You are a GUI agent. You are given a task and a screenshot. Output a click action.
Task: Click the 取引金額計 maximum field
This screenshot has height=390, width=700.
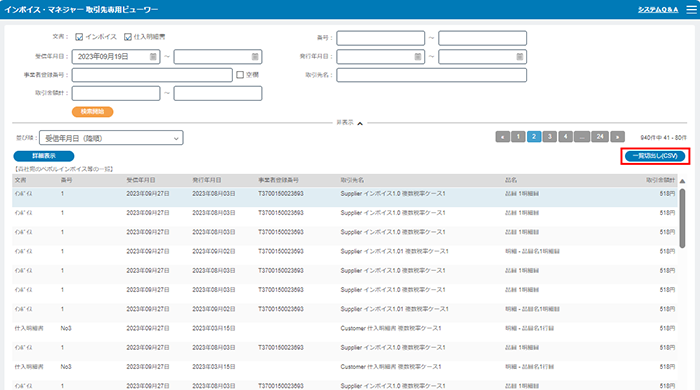[217, 93]
